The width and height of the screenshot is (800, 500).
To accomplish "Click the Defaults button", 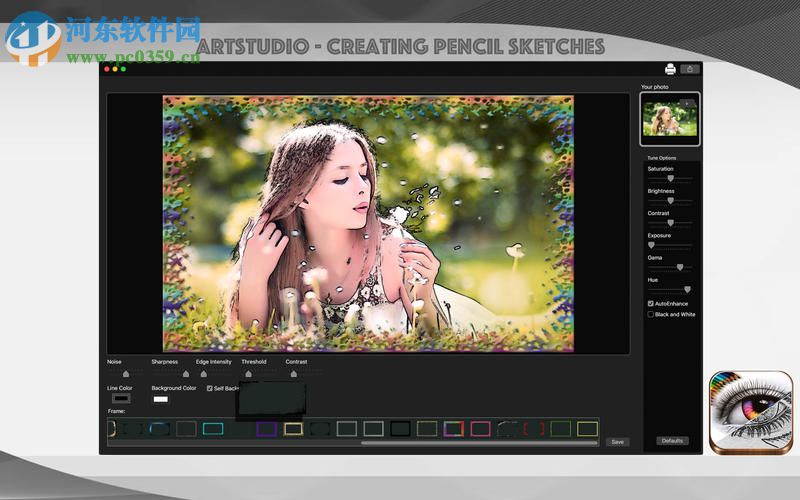I will pos(672,440).
